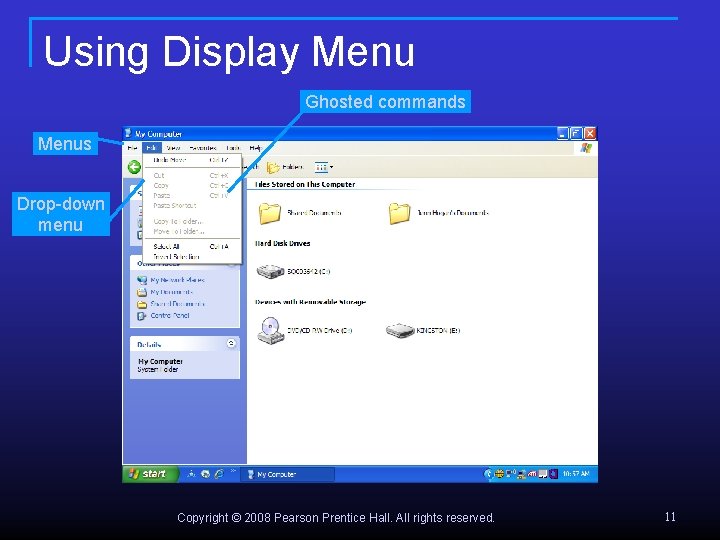Click the taskbar clock showing 10:57 AM

click(x=576, y=474)
